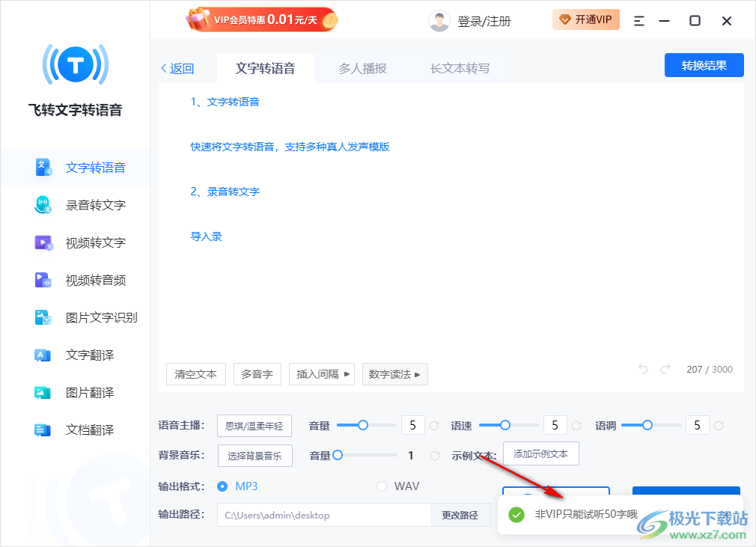
Task: Click 更改路径 to change output path
Action: tap(460, 515)
